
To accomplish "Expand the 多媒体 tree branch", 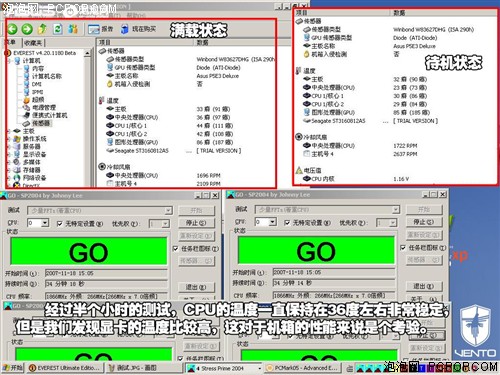I will (9, 162).
